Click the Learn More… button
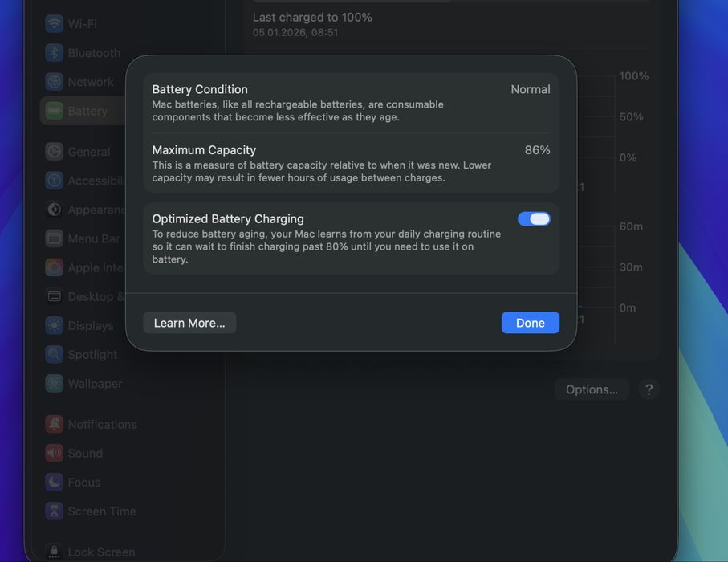 [x=189, y=323]
